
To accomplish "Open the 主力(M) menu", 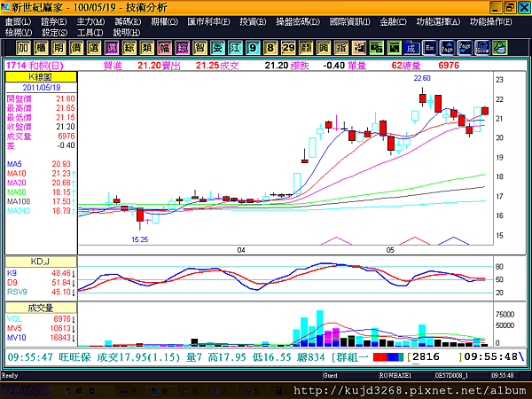I will [91, 21].
